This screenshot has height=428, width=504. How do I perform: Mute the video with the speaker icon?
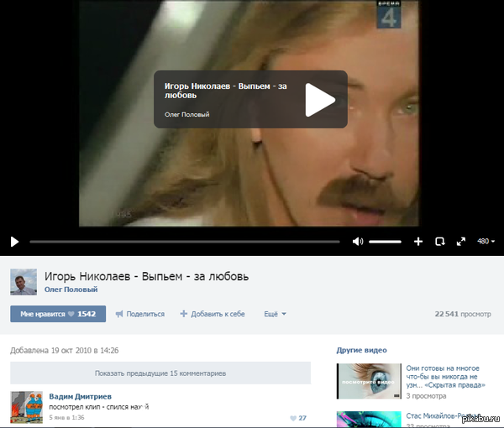[x=358, y=242]
